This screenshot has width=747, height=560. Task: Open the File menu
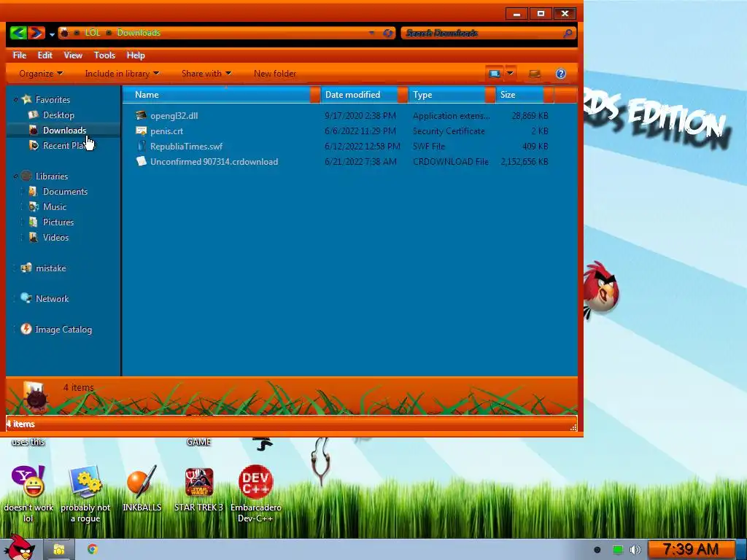pyautogui.click(x=20, y=55)
